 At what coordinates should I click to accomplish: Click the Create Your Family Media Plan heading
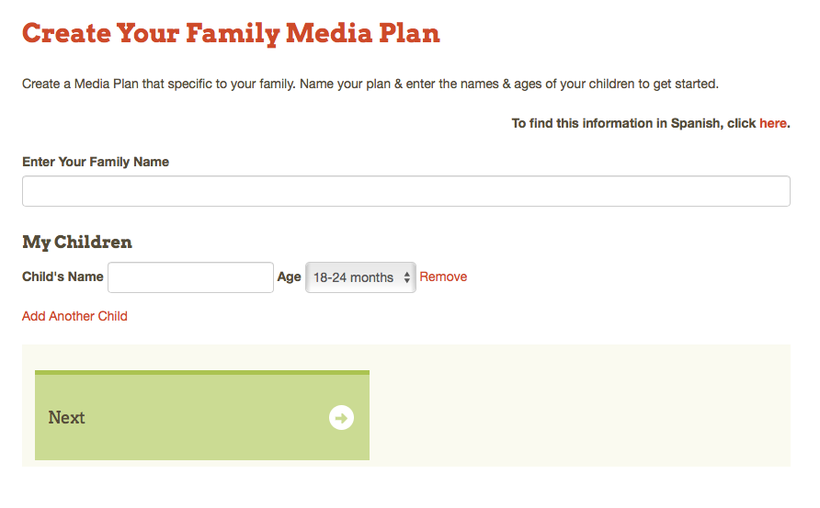(x=231, y=33)
